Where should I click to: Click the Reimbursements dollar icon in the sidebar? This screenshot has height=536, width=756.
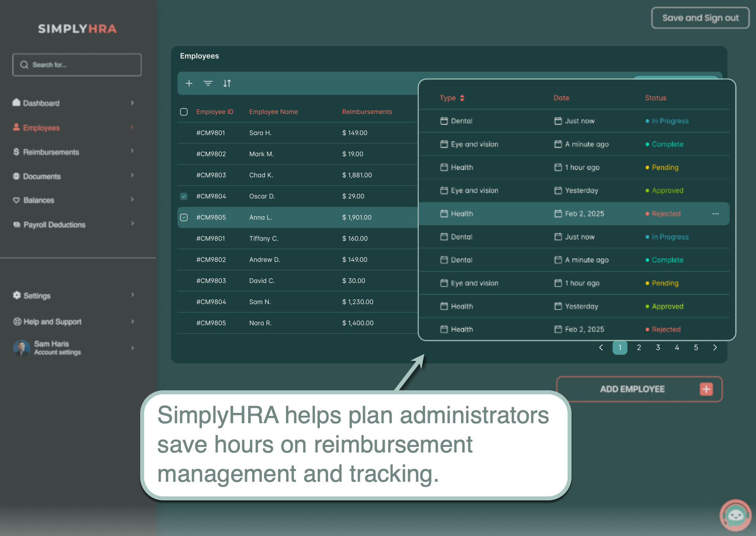(16, 152)
